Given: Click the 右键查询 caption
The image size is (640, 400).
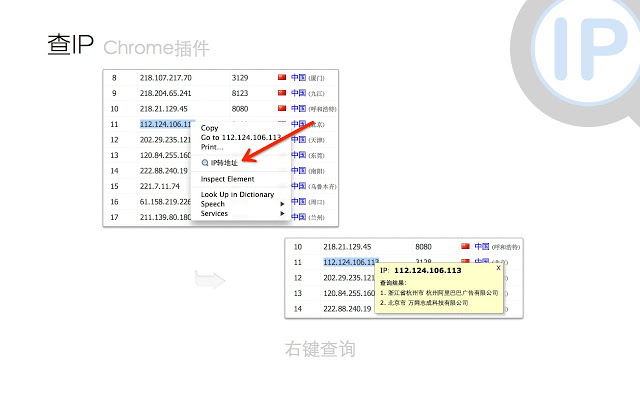Looking at the screenshot, I should coord(320,349).
